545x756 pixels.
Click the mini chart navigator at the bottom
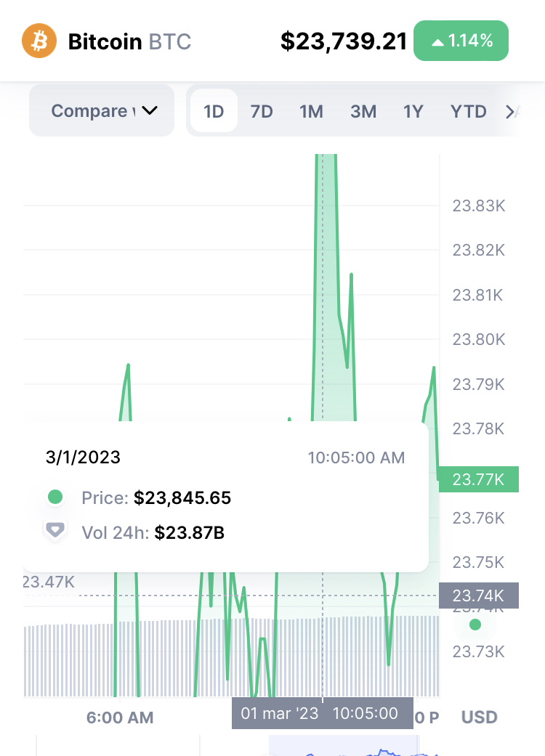[342, 746]
